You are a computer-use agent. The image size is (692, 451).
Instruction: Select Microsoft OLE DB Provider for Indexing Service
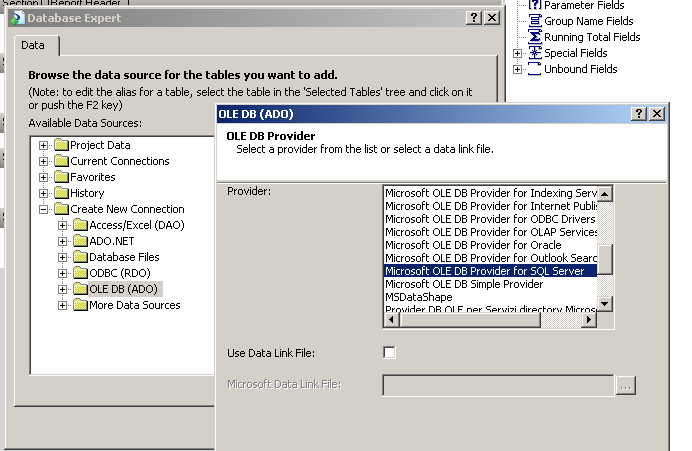coord(490,193)
